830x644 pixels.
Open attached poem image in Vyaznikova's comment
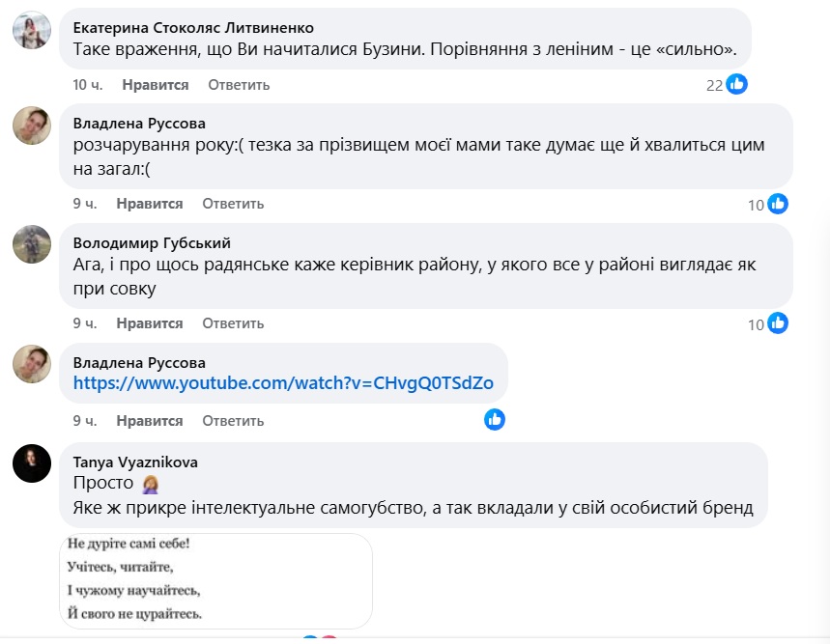click(215, 581)
